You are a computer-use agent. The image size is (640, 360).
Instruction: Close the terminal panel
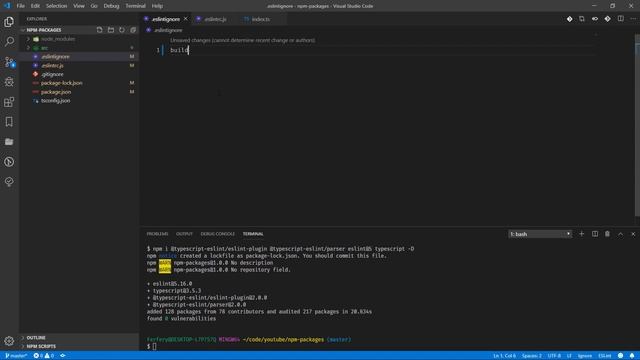633,234
